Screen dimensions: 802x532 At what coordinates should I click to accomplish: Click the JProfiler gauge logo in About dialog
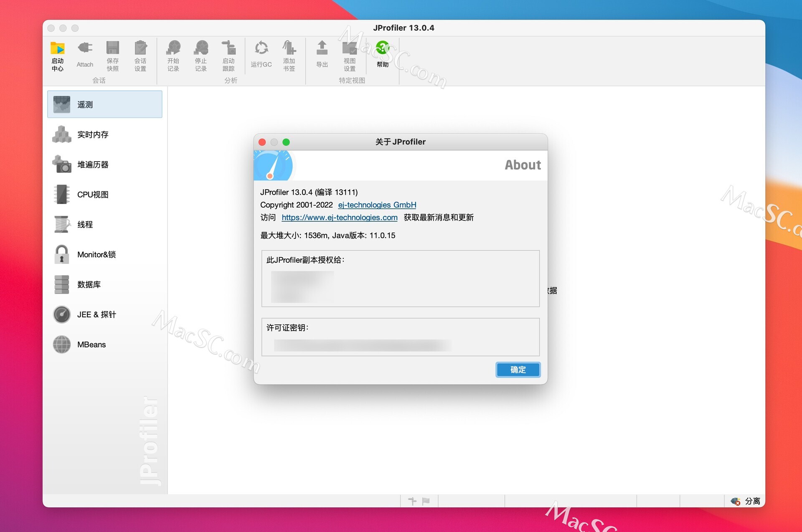tap(274, 165)
